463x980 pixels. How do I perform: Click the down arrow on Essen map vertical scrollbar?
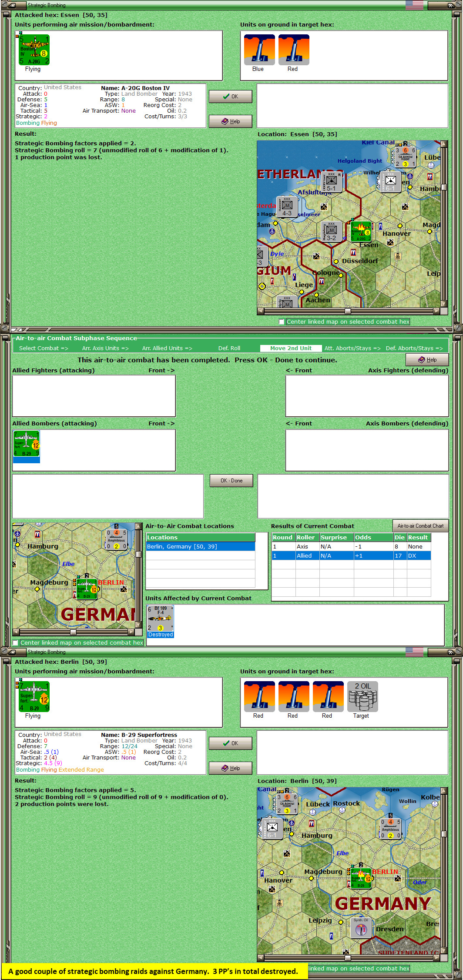[x=444, y=304]
